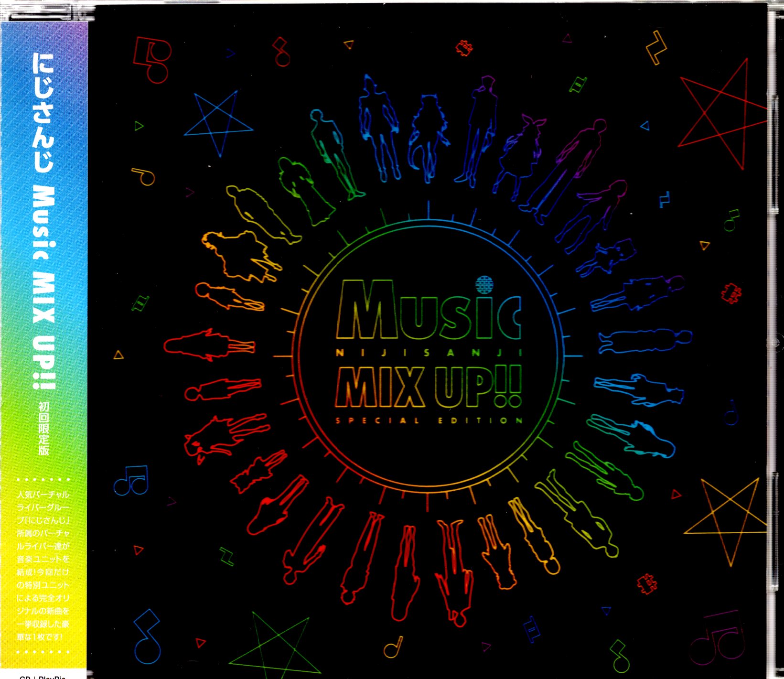Click the "初回限定版" label on the strip
784x679 pixels.
click(x=43, y=428)
